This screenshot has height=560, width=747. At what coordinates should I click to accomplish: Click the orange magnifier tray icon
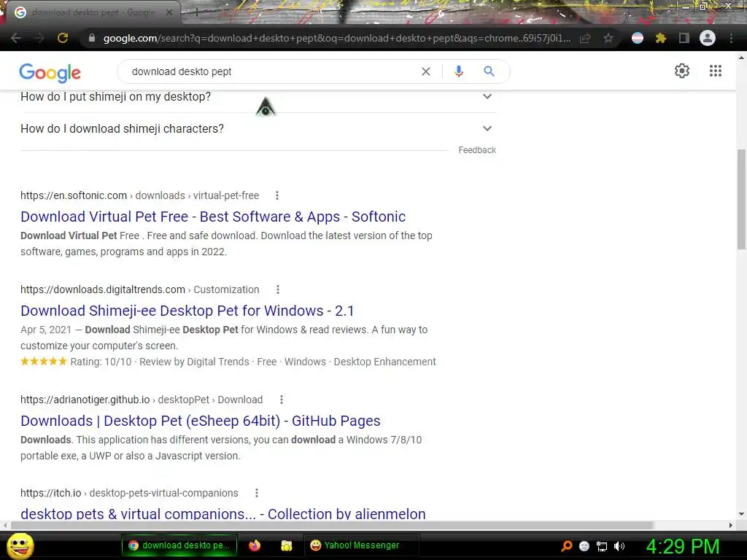(x=567, y=546)
